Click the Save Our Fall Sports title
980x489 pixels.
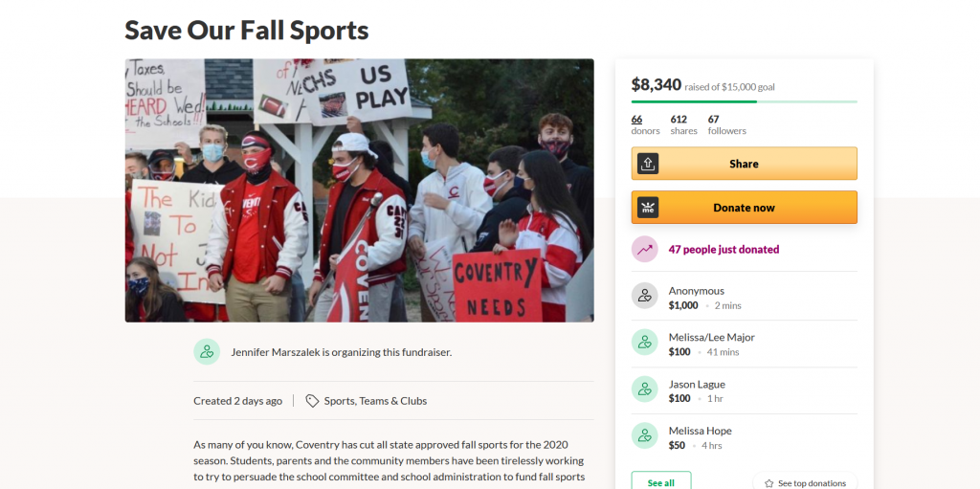pos(246,30)
